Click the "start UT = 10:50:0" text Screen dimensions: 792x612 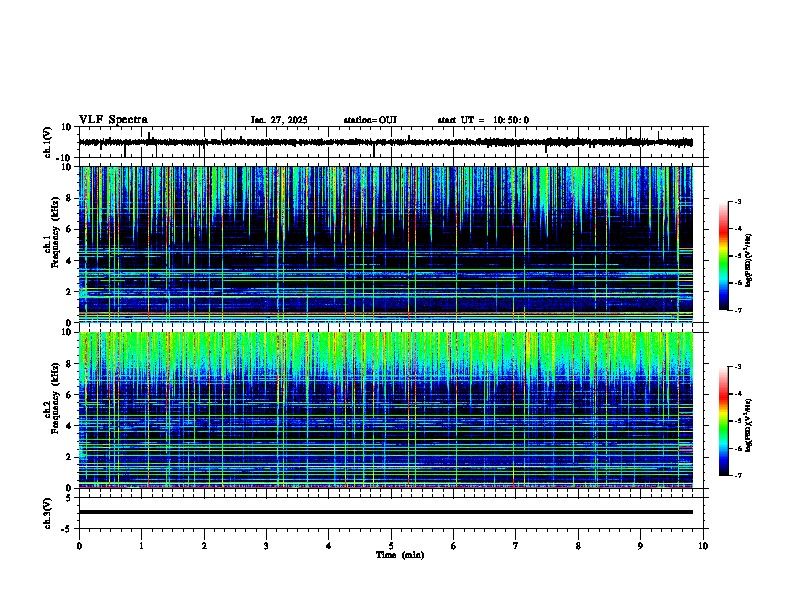point(483,120)
